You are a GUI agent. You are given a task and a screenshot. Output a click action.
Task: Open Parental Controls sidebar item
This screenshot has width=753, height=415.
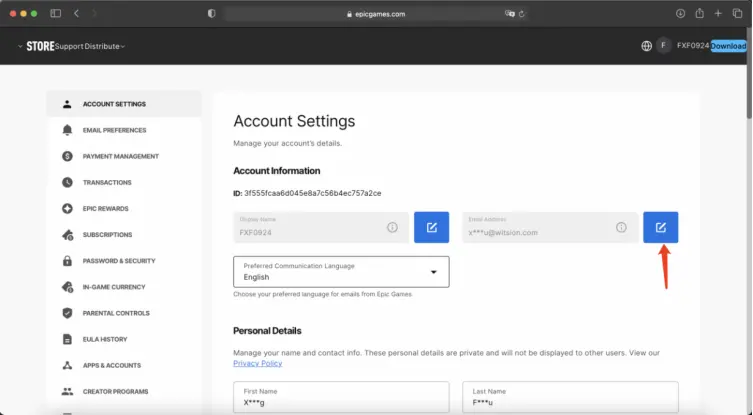pos(124,313)
